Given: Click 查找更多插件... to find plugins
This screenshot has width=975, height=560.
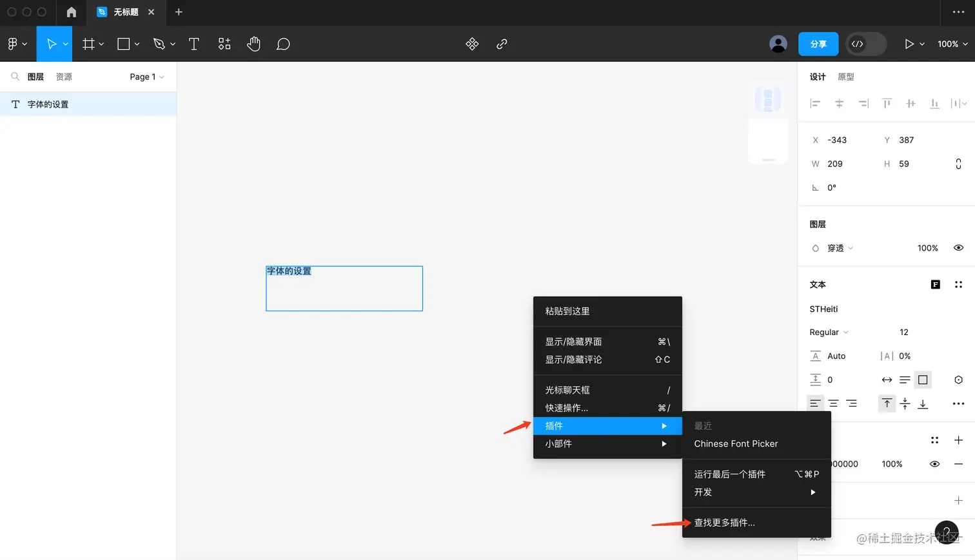Looking at the screenshot, I should [x=756, y=523].
